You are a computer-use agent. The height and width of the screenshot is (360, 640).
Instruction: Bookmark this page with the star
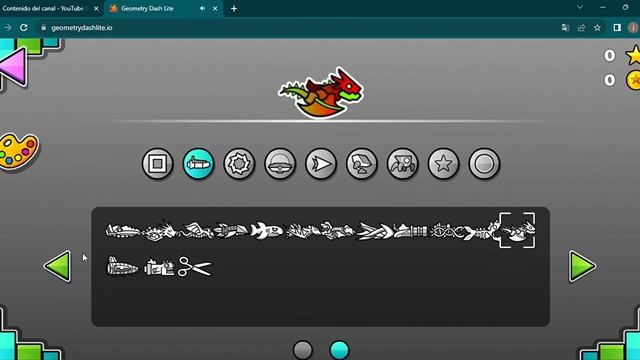(x=598, y=27)
